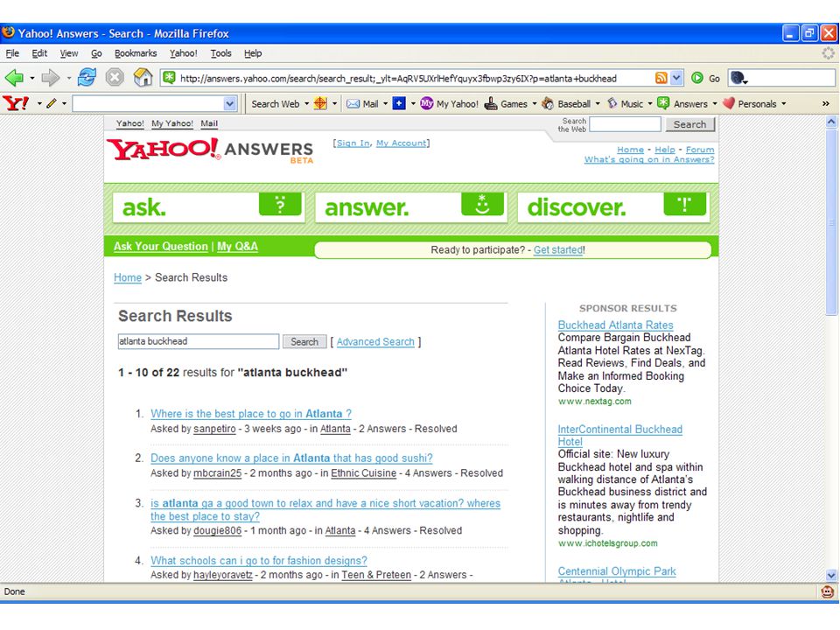Click the Search button beside atlanta buckhead
Image resolution: width=840 pixels, height=630 pixels.
(304, 342)
